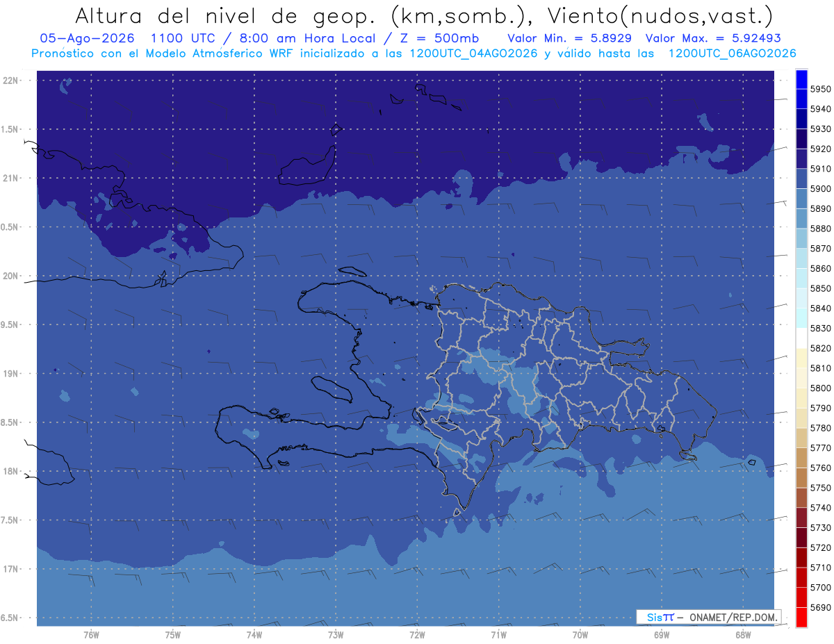This screenshot has height=644, width=834.
Task: Click the title 'Altura del nivel de geop.'
Action: 224,15
